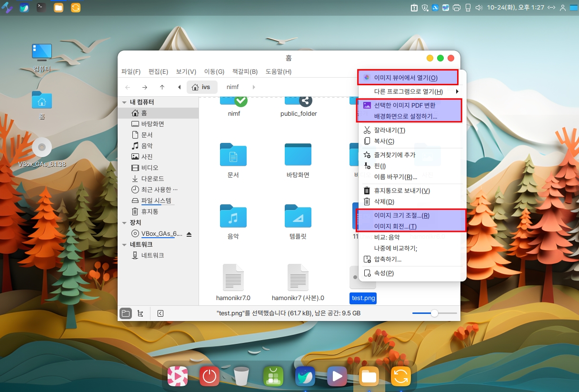Choose 이미지 뷰어에서 열기 in context menu
The image size is (579, 392).
click(x=406, y=78)
